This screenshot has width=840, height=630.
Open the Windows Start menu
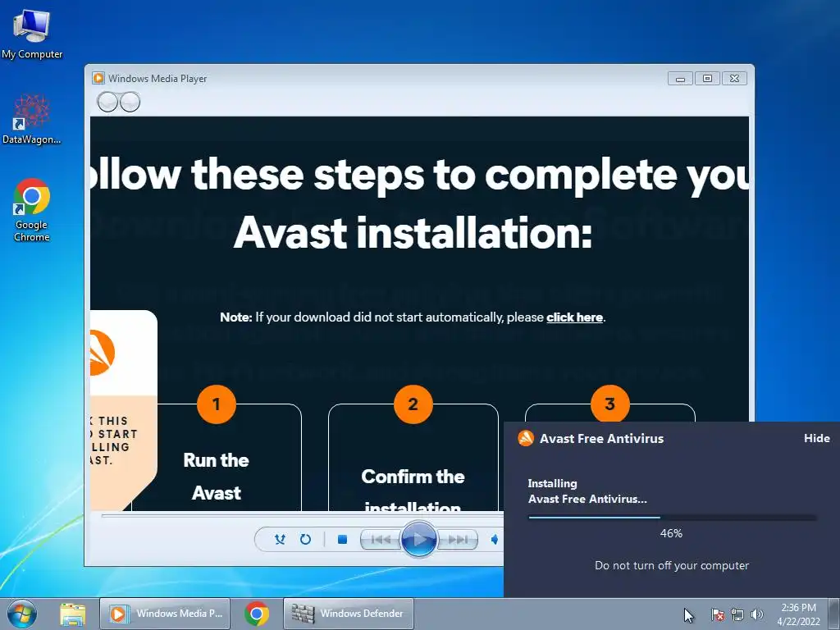pos(22,614)
